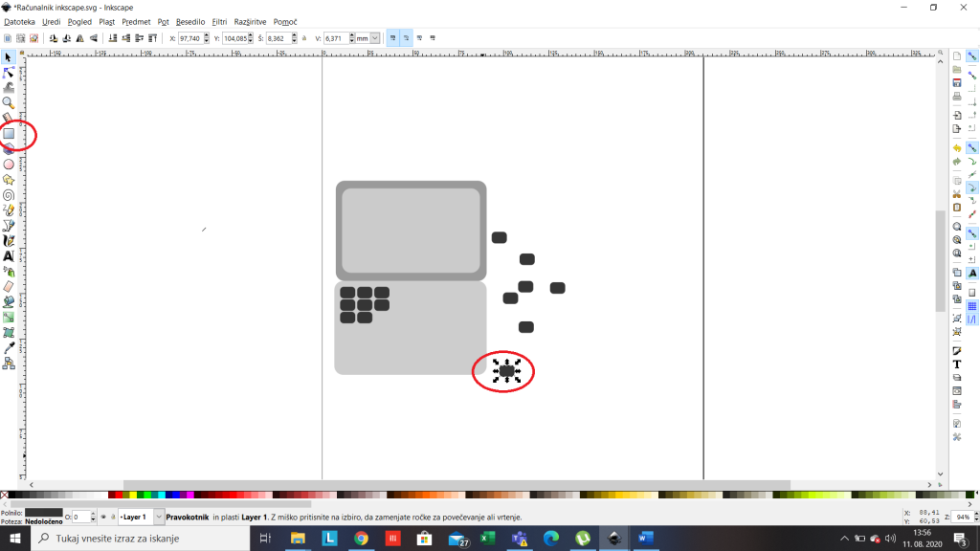Viewport: 980px width, 551px height.
Task: Click the X coordinate input field
Action: coord(190,38)
